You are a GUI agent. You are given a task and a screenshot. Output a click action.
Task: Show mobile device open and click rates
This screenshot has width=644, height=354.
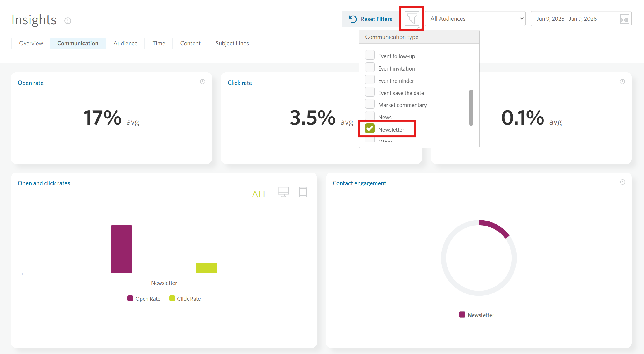coord(303,192)
